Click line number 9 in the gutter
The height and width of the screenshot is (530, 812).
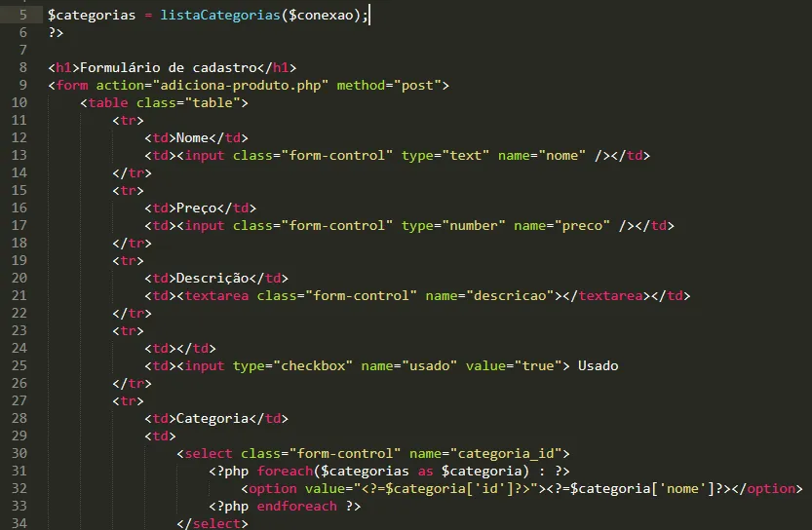[23, 85]
